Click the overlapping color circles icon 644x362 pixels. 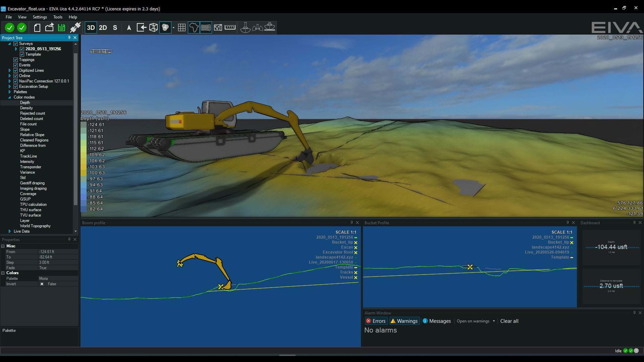coord(165,27)
